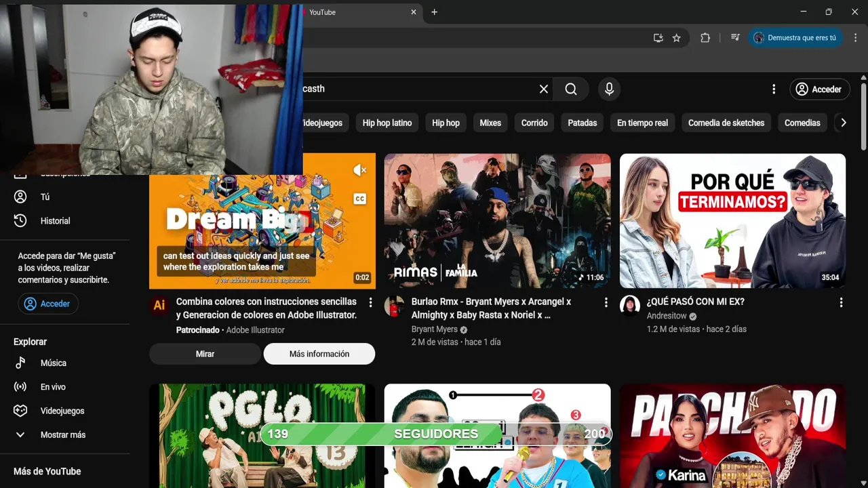The image size is (868, 488).
Task: Open the browser extensions puzzle icon
Action: pyautogui.click(x=705, y=38)
